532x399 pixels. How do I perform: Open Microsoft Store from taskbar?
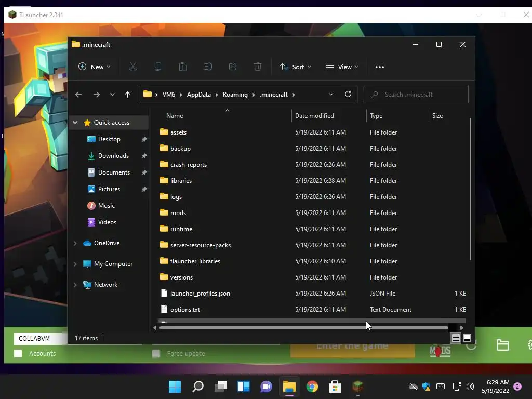[x=335, y=387]
